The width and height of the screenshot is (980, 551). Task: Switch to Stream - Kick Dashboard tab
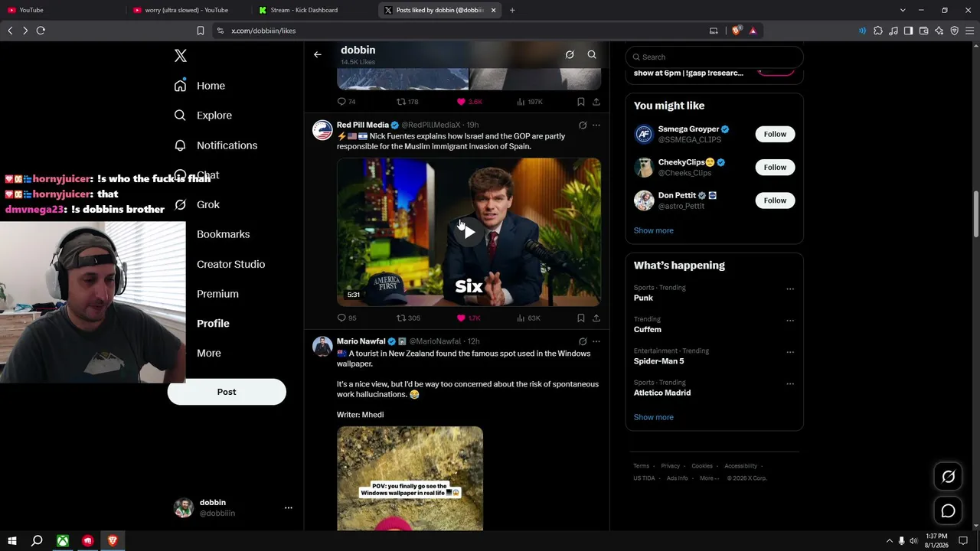point(315,10)
